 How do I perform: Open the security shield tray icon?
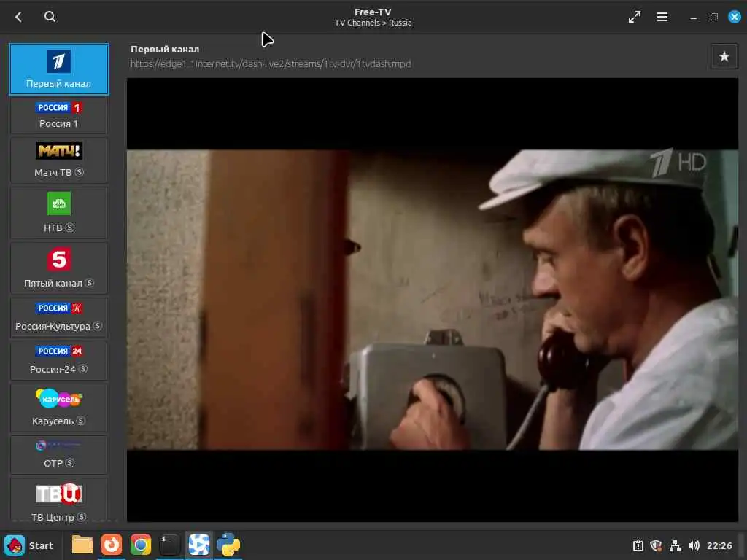(656, 545)
